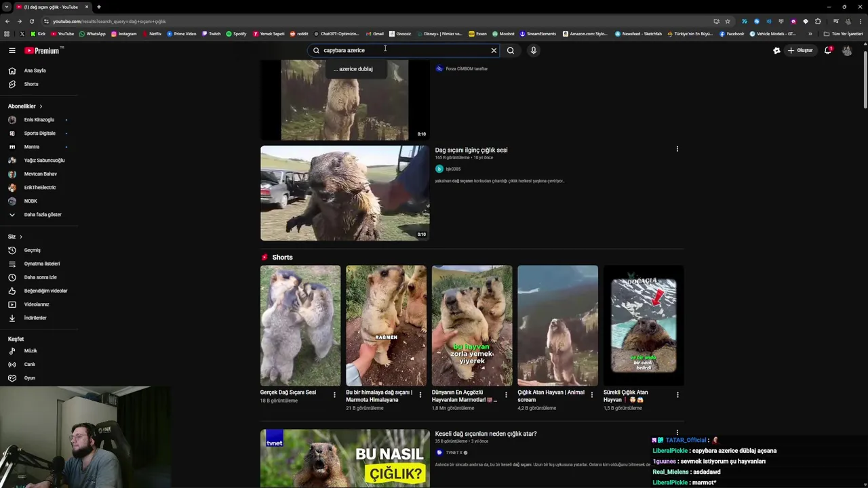Image resolution: width=868 pixels, height=488 pixels.
Task: Open options for 'Sürekli Çığlık Atan Hayvan' short
Action: pyautogui.click(x=677, y=394)
